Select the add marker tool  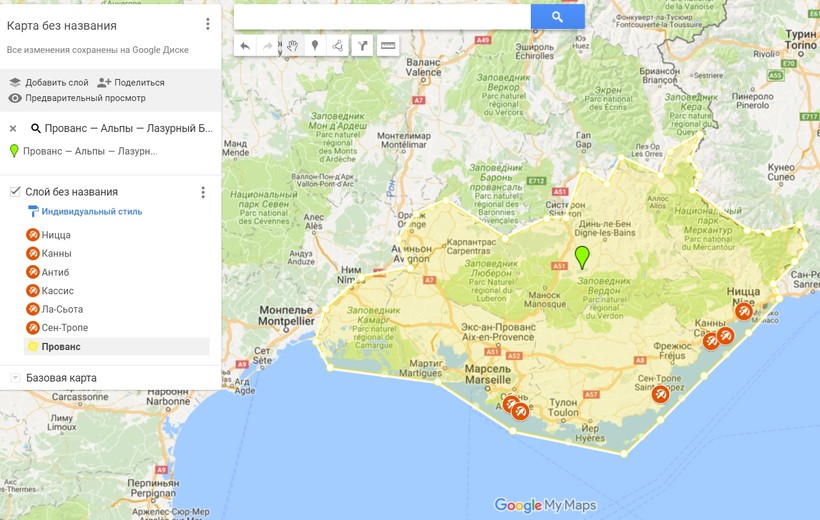(316, 46)
